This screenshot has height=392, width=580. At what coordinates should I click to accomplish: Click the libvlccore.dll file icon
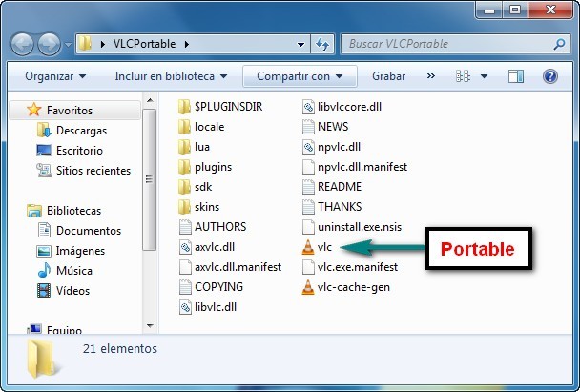(x=308, y=107)
